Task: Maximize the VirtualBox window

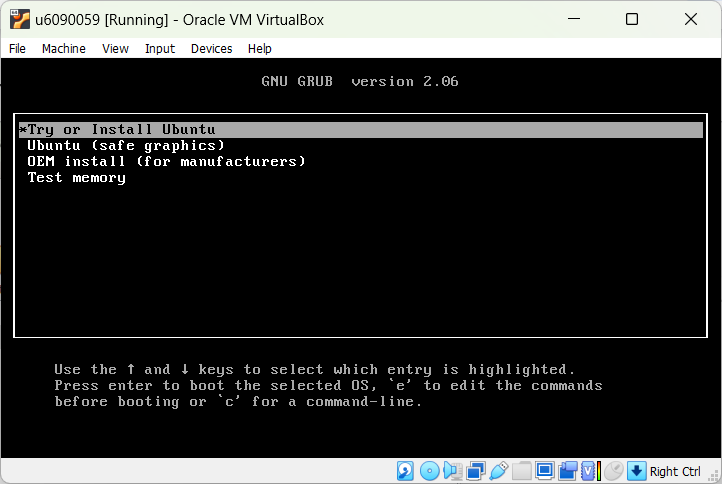Action: point(632,19)
